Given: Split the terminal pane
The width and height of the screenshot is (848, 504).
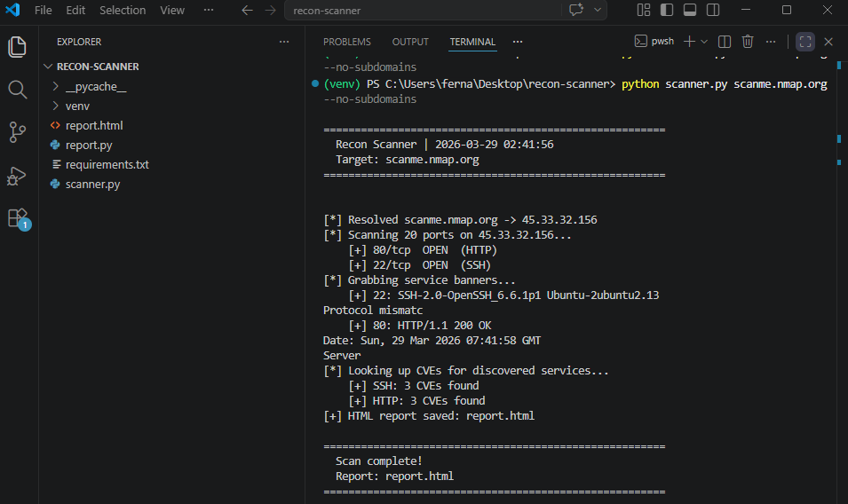Looking at the screenshot, I should click(x=725, y=42).
